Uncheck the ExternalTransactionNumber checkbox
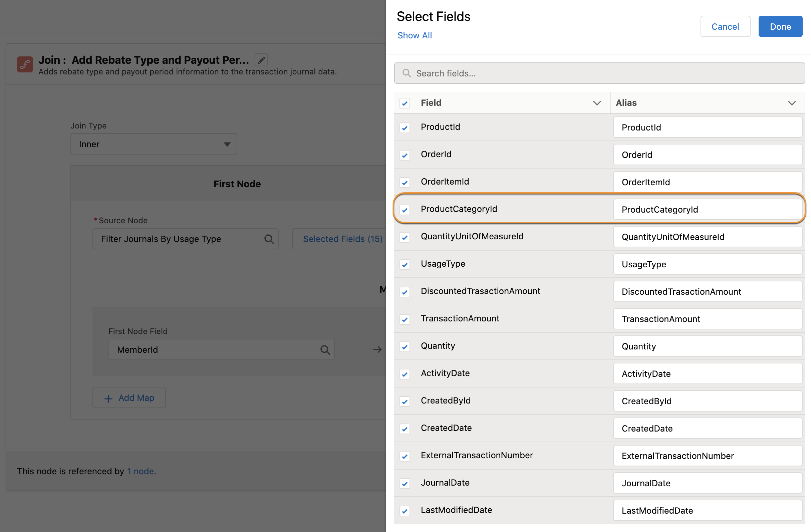This screenshot has height=532, width=811. coord(405,456)
